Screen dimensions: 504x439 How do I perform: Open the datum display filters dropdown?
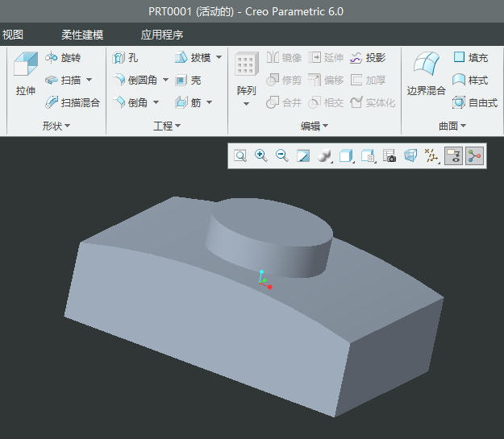(432, 156)
